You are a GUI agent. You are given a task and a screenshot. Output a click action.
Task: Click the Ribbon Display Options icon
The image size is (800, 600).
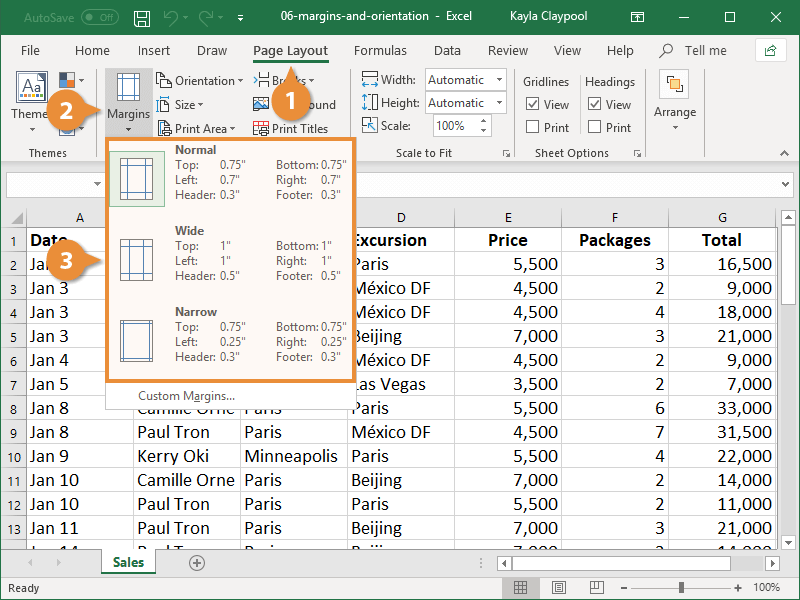[x=637, y=17]
